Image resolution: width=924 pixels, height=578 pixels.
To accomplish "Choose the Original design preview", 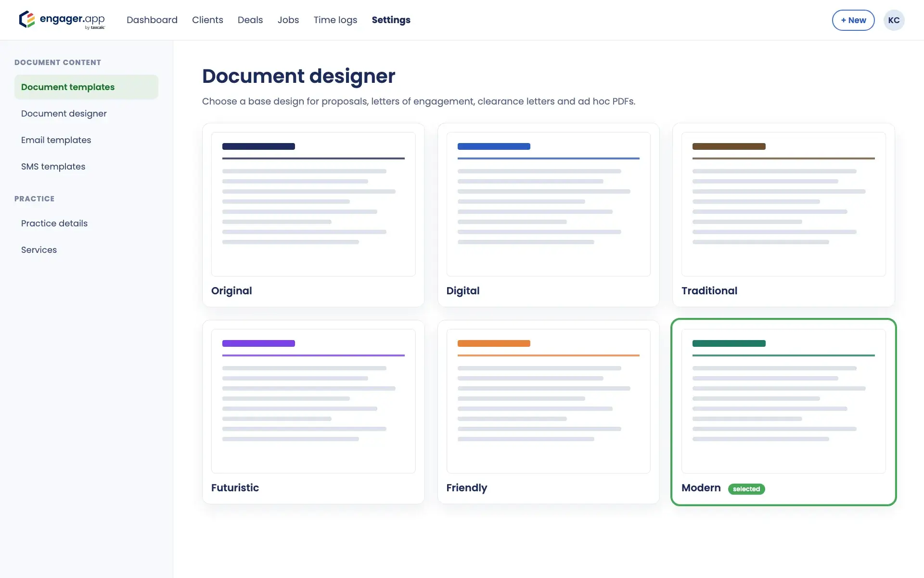I will [313, 204].
